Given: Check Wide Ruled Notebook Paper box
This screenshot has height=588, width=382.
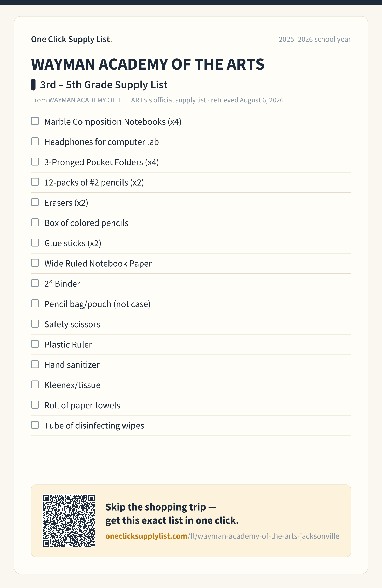Looking at the screenshot, I should click(35, 263).
